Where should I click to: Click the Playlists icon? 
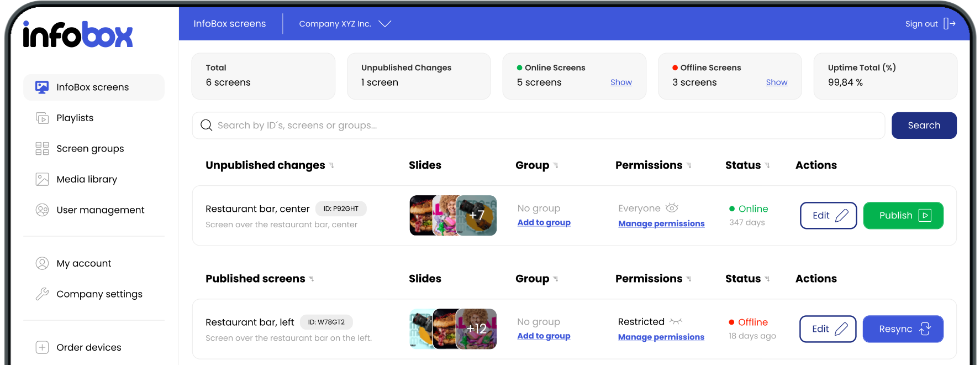click(x=42, y=118)
